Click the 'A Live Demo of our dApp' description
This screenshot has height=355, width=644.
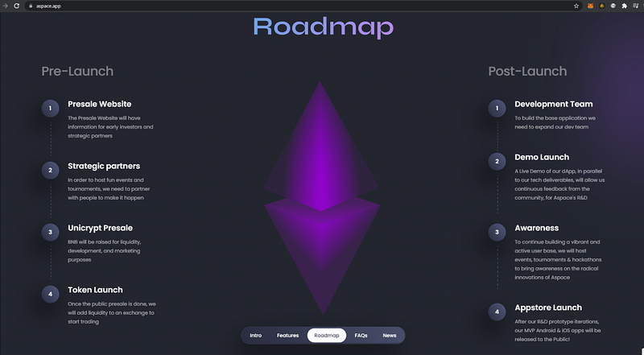click(x=559, y=184)
